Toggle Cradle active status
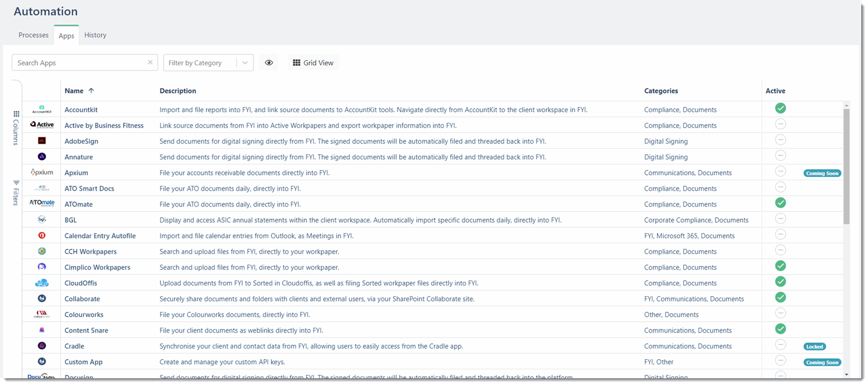The width and height of the screenshot is (868, 385). click(780, 344)
